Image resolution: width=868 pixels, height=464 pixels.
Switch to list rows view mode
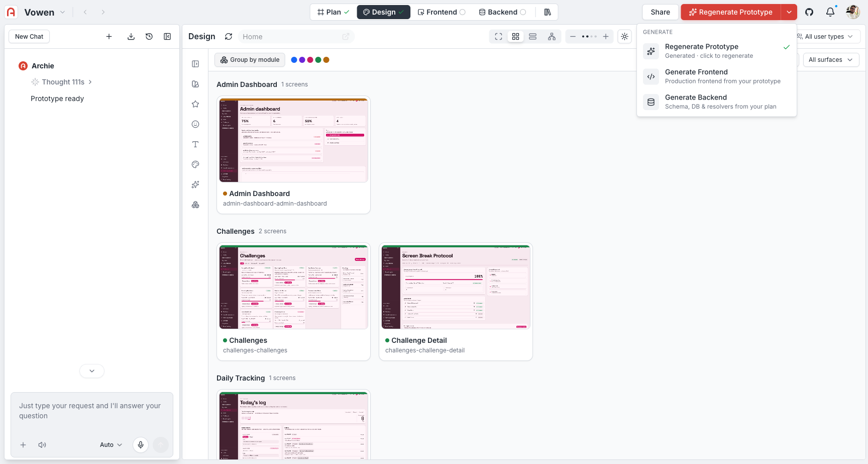point(533,37)
